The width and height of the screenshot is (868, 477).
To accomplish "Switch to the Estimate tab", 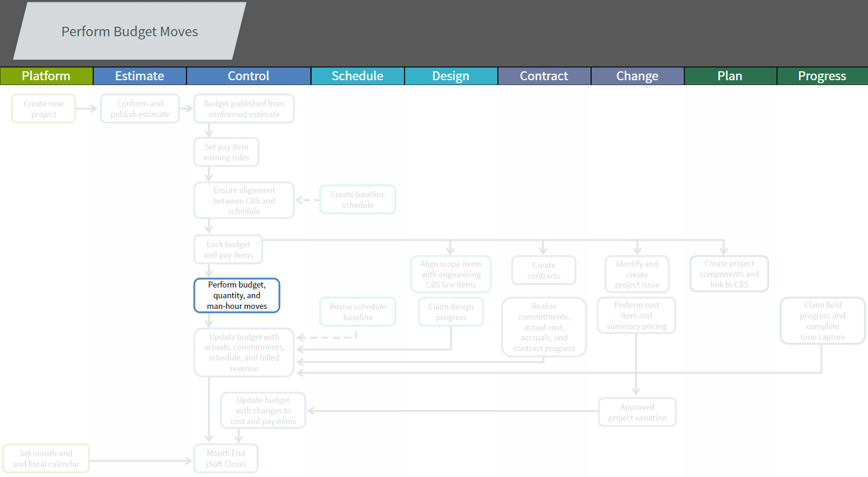I will tap(140, 76).
